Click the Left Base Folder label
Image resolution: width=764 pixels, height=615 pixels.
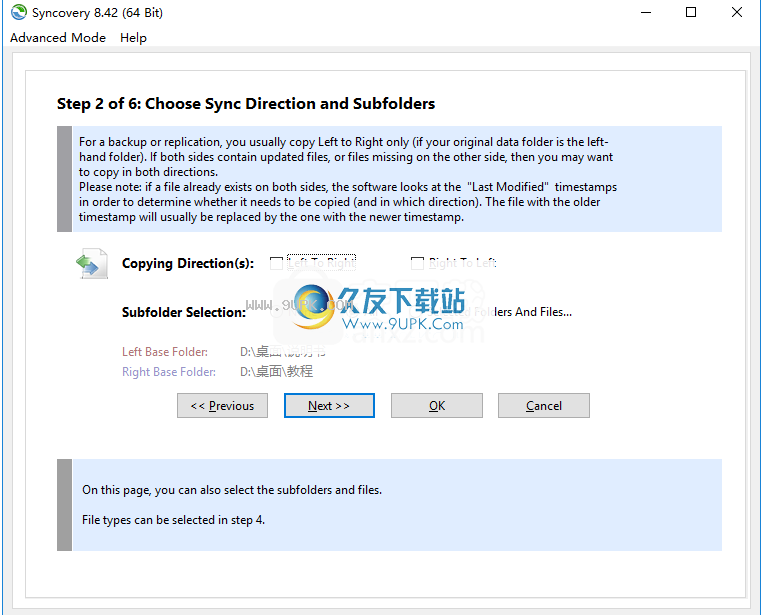(x=165, y=352)
